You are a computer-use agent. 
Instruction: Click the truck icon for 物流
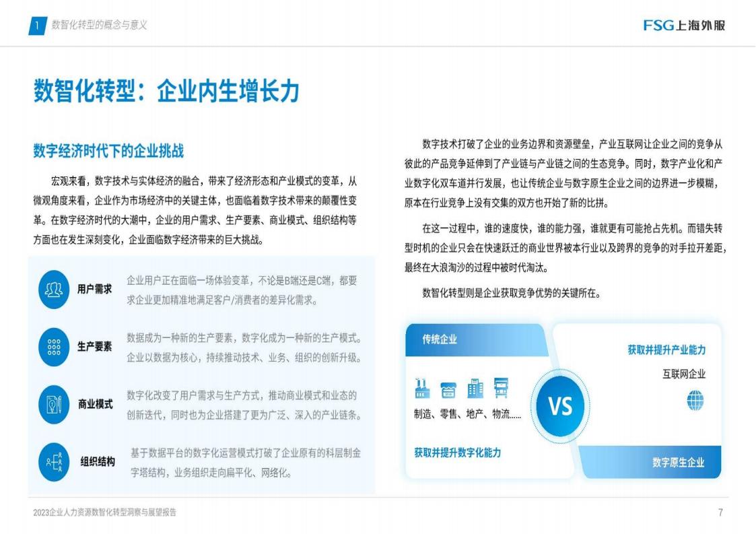pyautogui.click(x=502, y=388)
